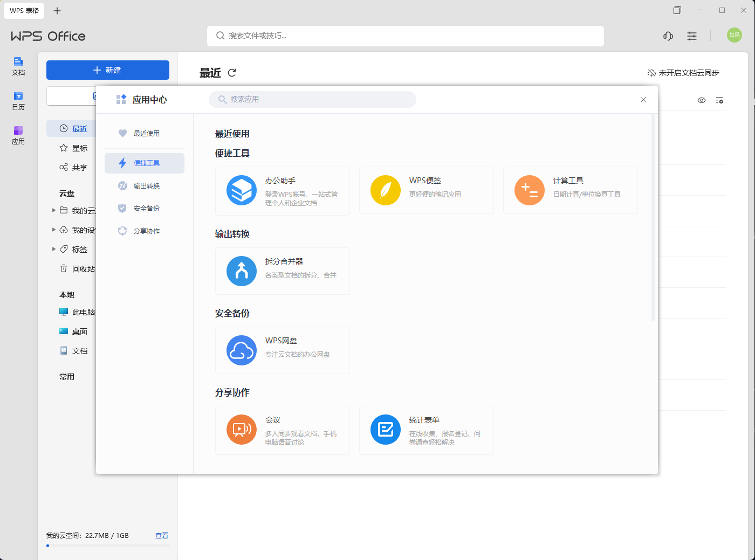
Task: Open the 统计表单 form icon
Action: pos(386,430)
